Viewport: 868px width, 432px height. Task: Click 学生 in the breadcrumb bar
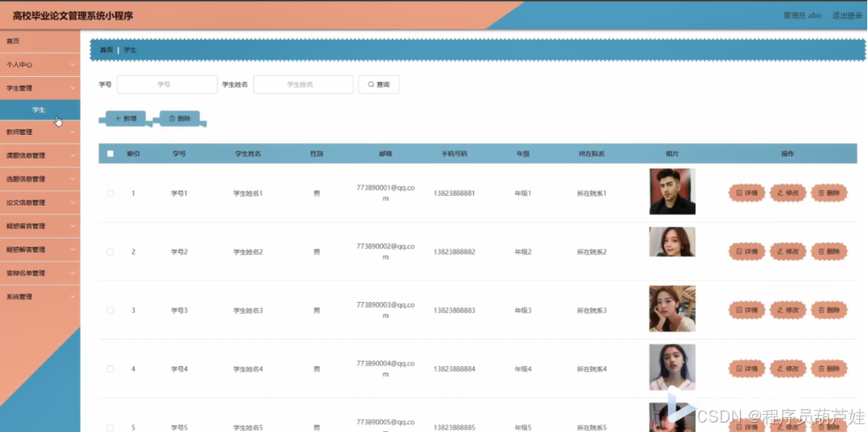point(130,49)
